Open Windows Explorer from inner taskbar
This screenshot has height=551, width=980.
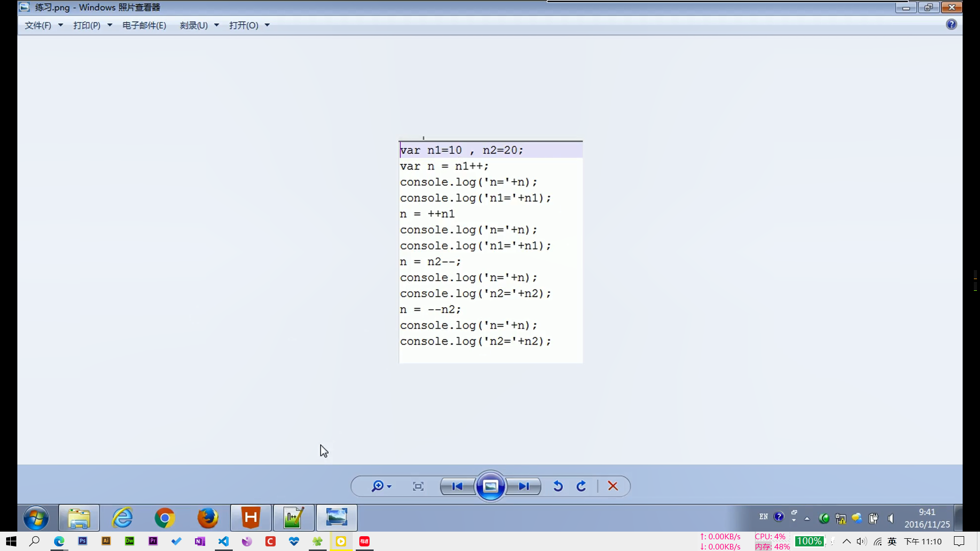(x=79, y=518)
